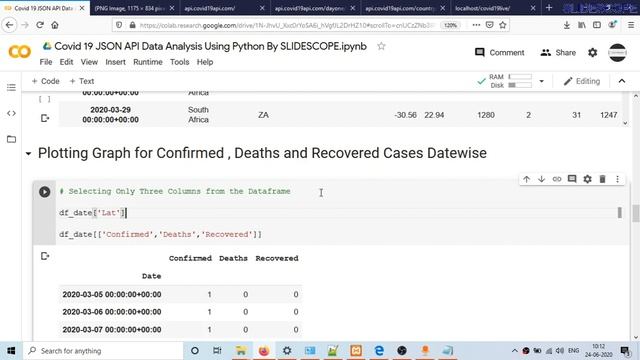
Task: Run the code cell play button
Action: [x=44, y=192]
